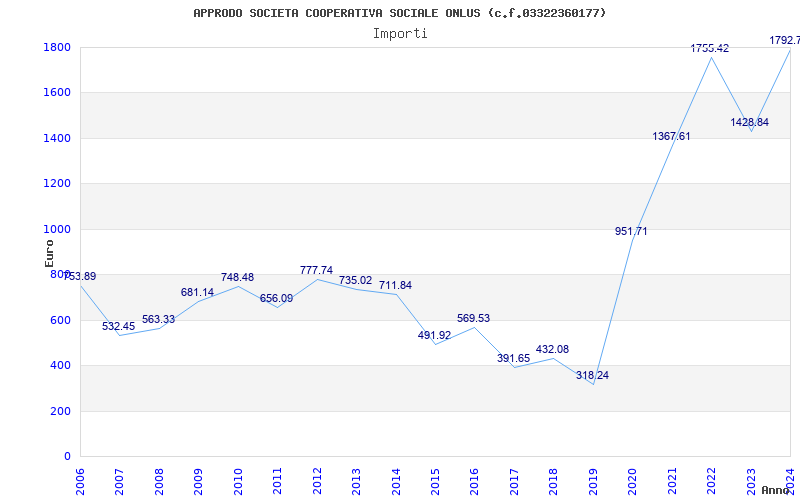Viewport: 800px width, 500px height.
Task: Select the 491.92 value label
Action: click(x=434, y=335)
